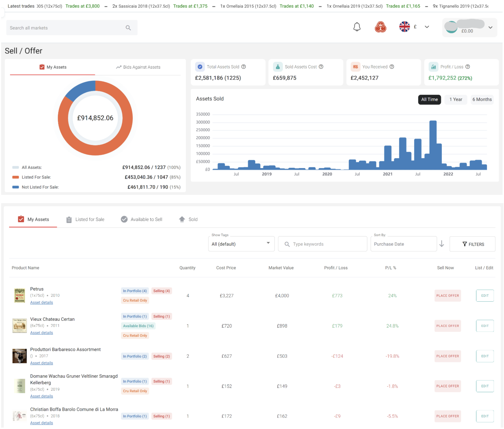504x429 pixels.
Task: Click the All Assets grey legend swatch
Action: click(x=16, y=168)
